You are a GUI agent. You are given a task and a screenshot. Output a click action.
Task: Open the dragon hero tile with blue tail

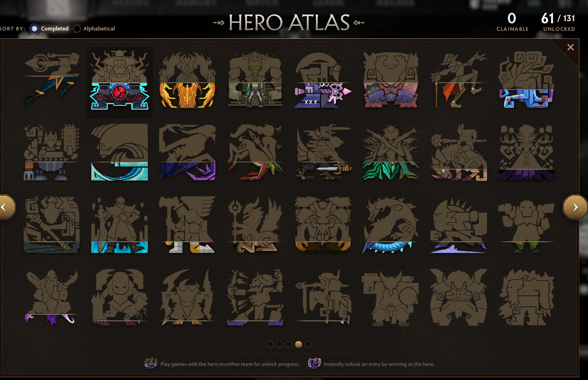click(x=391, y=225)
